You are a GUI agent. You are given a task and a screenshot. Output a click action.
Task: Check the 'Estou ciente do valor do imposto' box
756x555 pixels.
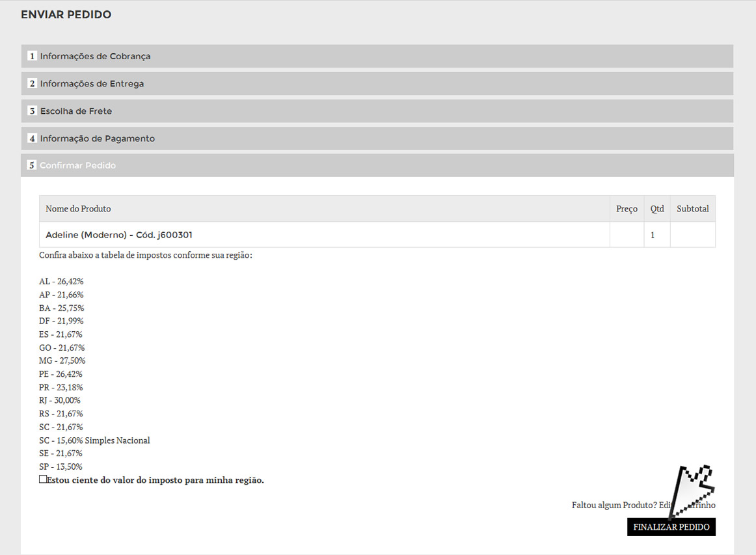(x=43, y=480)
